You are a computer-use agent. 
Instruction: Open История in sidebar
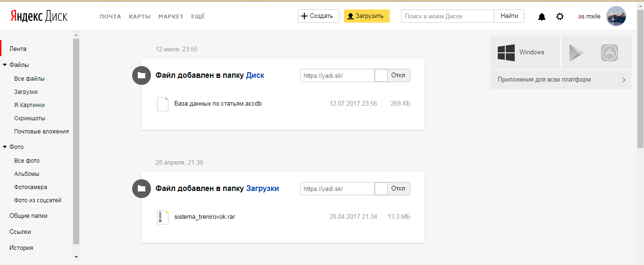click(x=21, y=248)
